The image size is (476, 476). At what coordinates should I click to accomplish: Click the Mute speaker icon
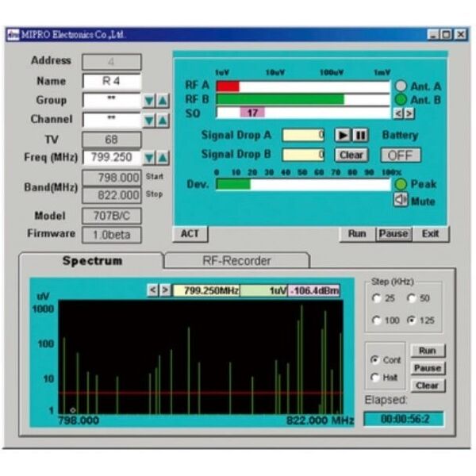coord(401,201)
